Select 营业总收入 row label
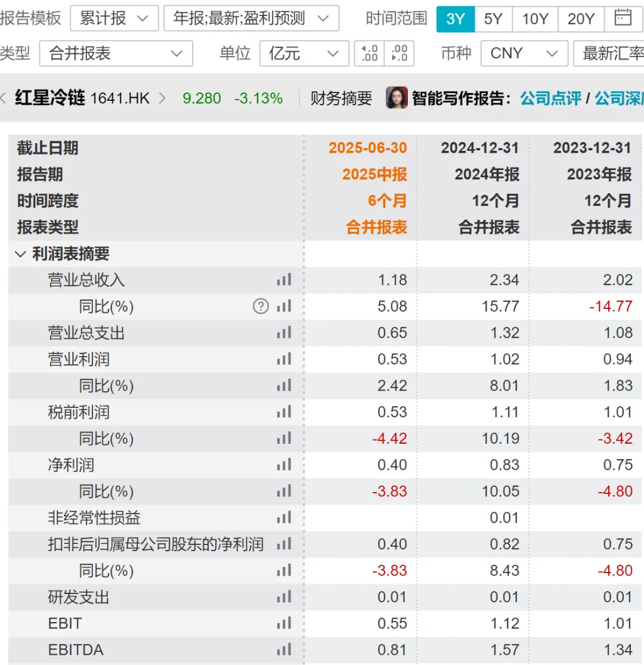644x665 pixels. point(86,280)
